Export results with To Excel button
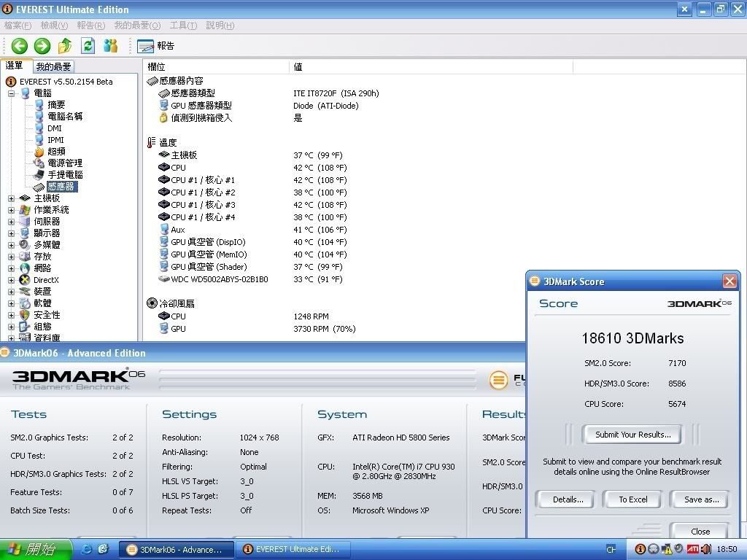Viewport: 747px width, 560px height. click(632, 499)
